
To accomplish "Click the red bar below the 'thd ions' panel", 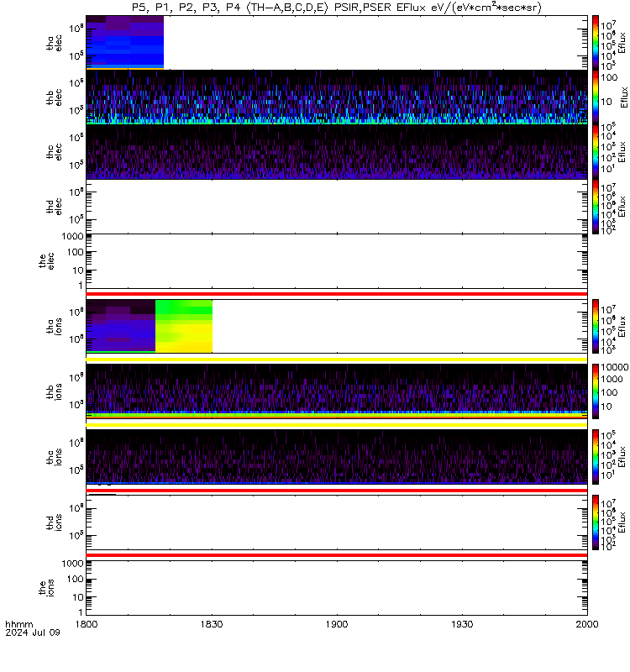I will tap(337, 555).
